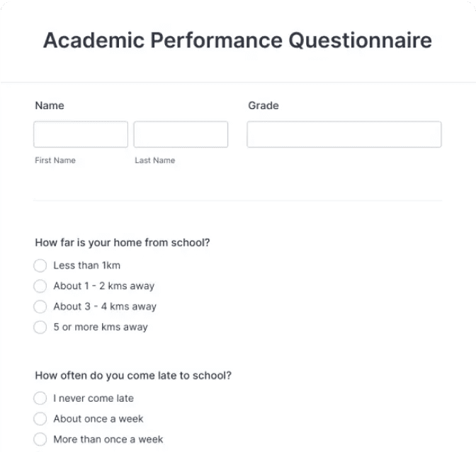The image size is (476, 452).
Task: Pick the 'About 3 - 4 kms away' radio button
Action: coord(40,307)
